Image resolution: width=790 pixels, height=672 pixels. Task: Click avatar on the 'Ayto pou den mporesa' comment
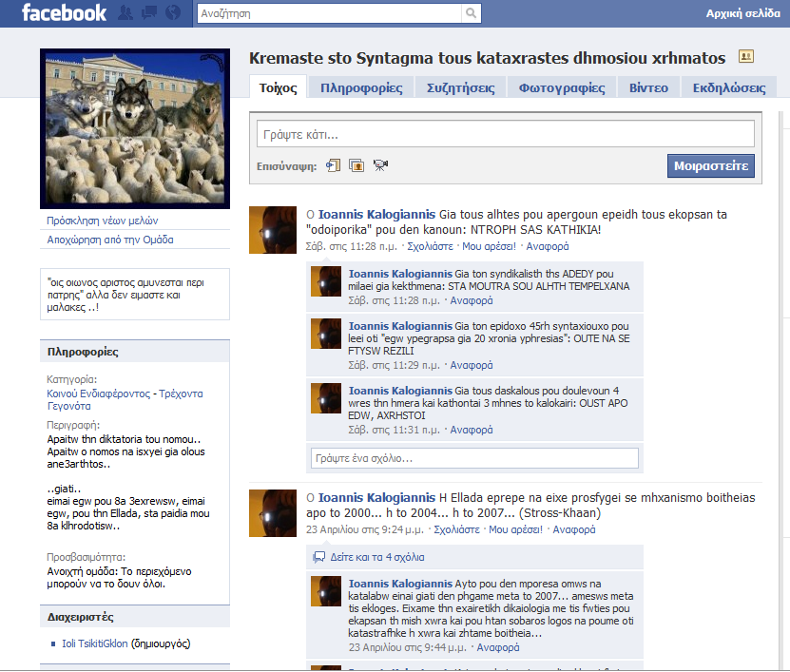(x=326, y=591)
